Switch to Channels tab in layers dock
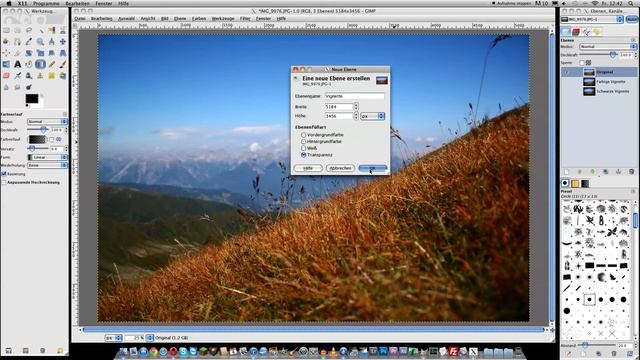Viewport: 640px width, 360px height. coord(576,31)
